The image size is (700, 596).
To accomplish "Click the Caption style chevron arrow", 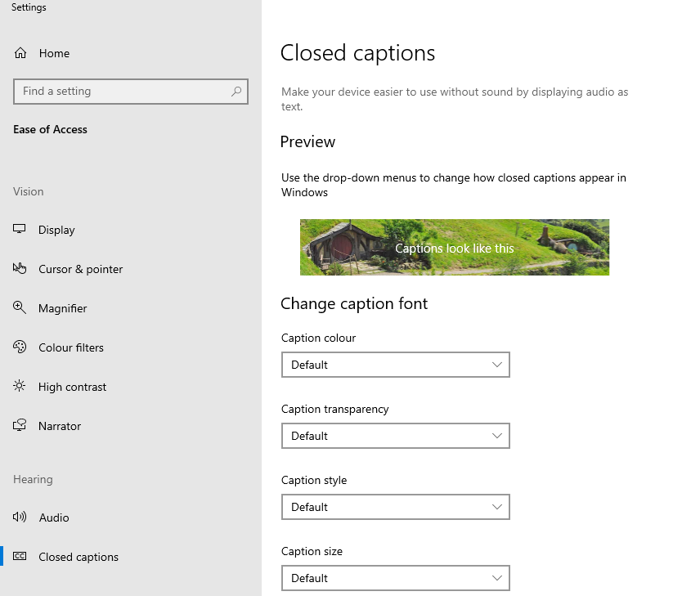I will [x=497, y=507].
